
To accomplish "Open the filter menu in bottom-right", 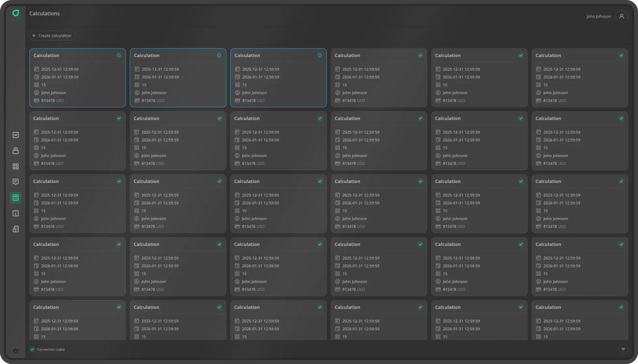I will pyautogui.click(x=623, y=349).
